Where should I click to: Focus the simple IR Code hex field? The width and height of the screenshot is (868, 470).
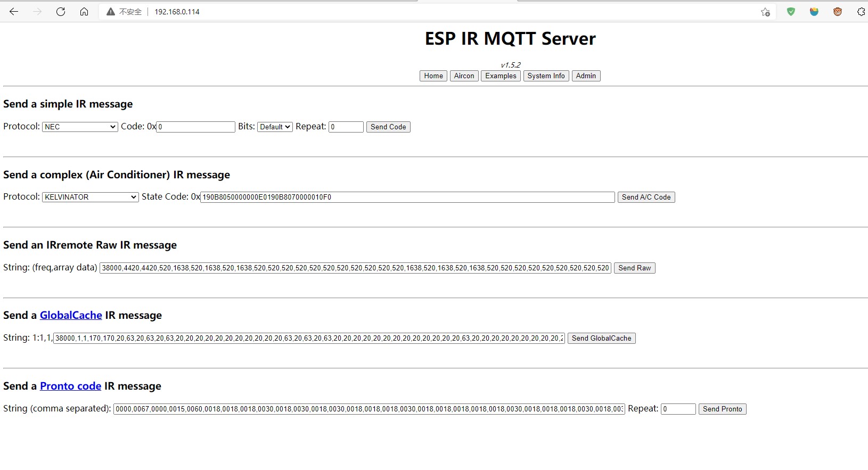[195, 127]
